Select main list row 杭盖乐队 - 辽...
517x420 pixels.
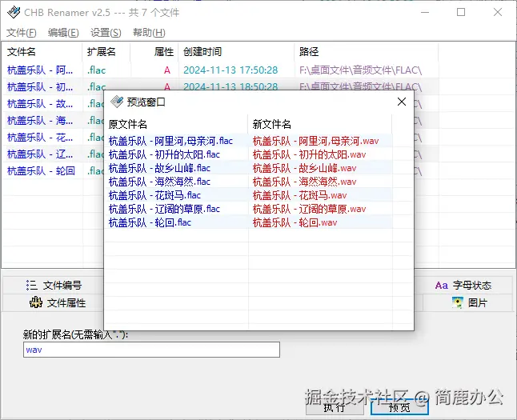pyautogui.click(x=40, y=154)
